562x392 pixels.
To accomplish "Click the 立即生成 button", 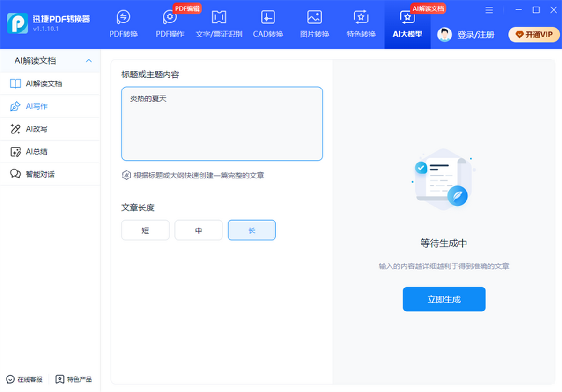I will coord(444,299).
